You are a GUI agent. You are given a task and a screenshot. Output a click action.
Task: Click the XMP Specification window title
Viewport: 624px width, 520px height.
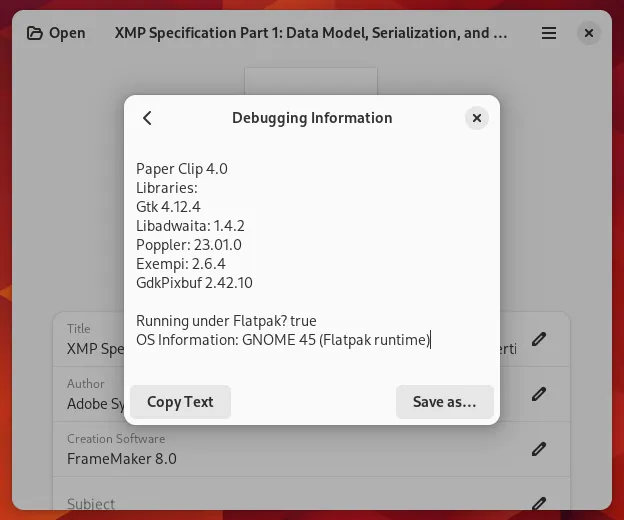click(x=311, y=33)
